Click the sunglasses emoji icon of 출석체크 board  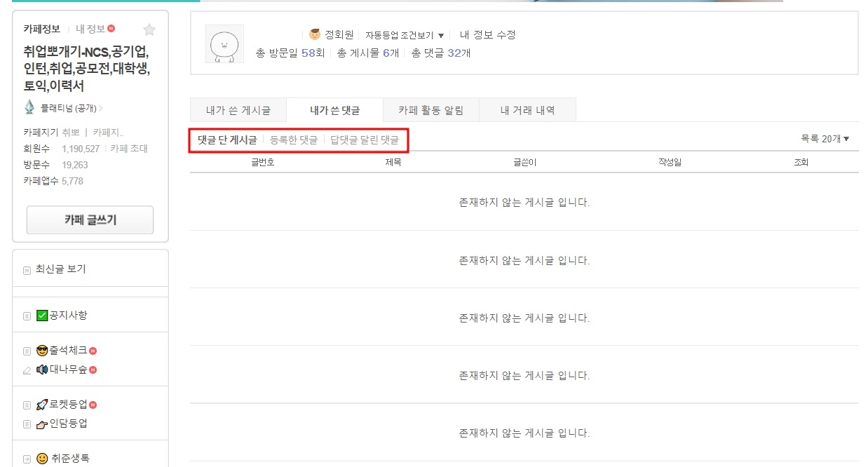pyautogui.click(x=42, y=351)
